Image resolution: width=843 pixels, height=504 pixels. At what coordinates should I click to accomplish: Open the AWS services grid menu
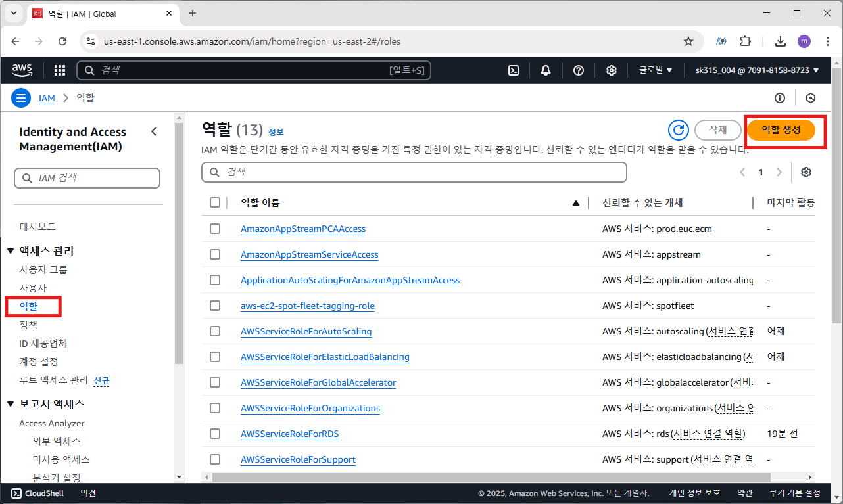60,70
